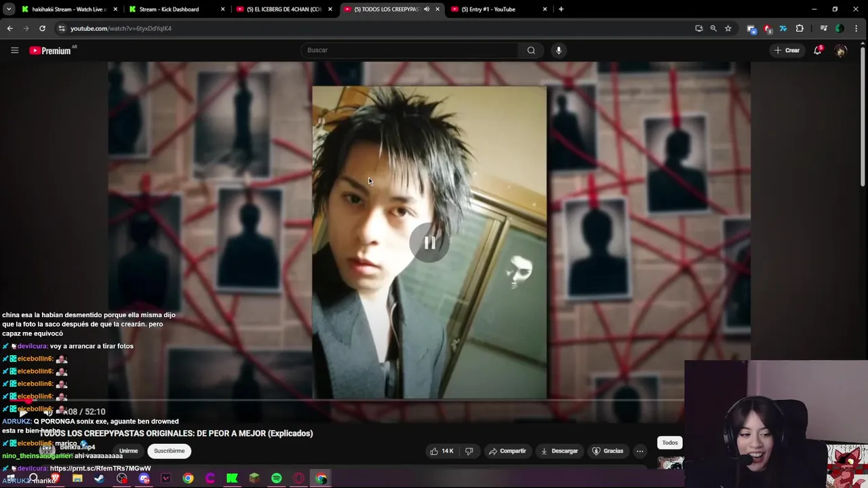Open the media controls toolbar icon

823,28
